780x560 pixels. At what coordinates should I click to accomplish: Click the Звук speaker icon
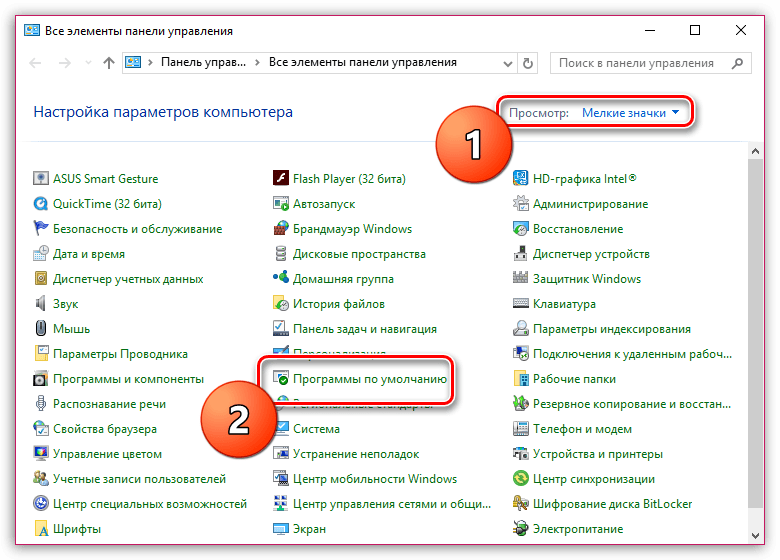(40, 303)
